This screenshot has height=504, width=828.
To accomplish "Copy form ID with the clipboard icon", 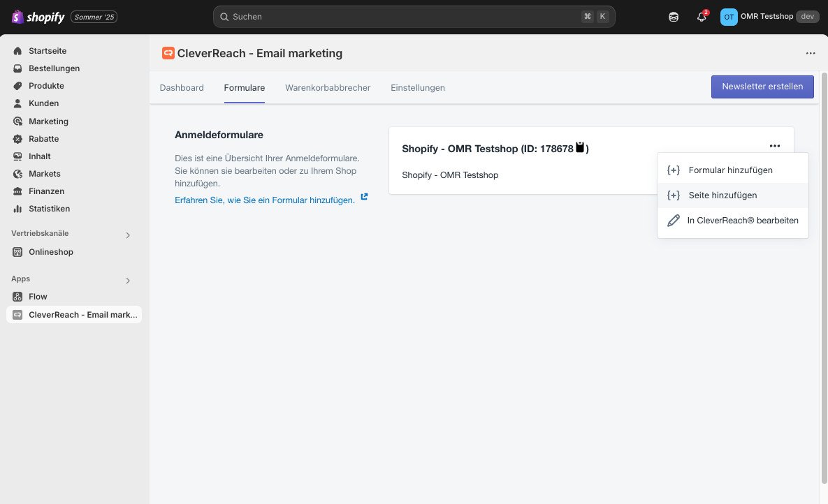I will (580, 147).
